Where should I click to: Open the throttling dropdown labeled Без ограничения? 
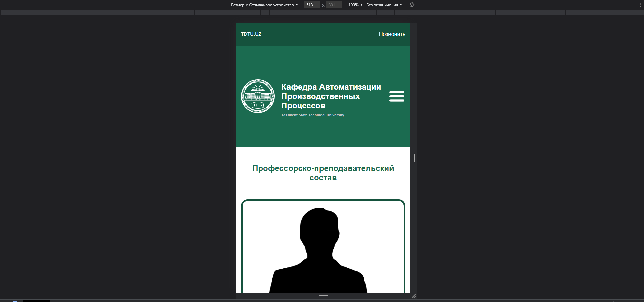(x=384, y=5)
